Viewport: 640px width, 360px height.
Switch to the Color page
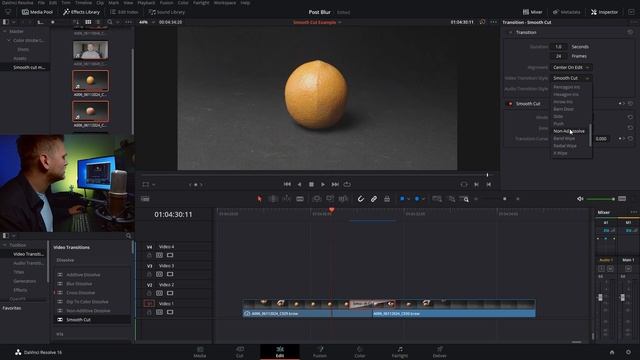coord(360,352)
